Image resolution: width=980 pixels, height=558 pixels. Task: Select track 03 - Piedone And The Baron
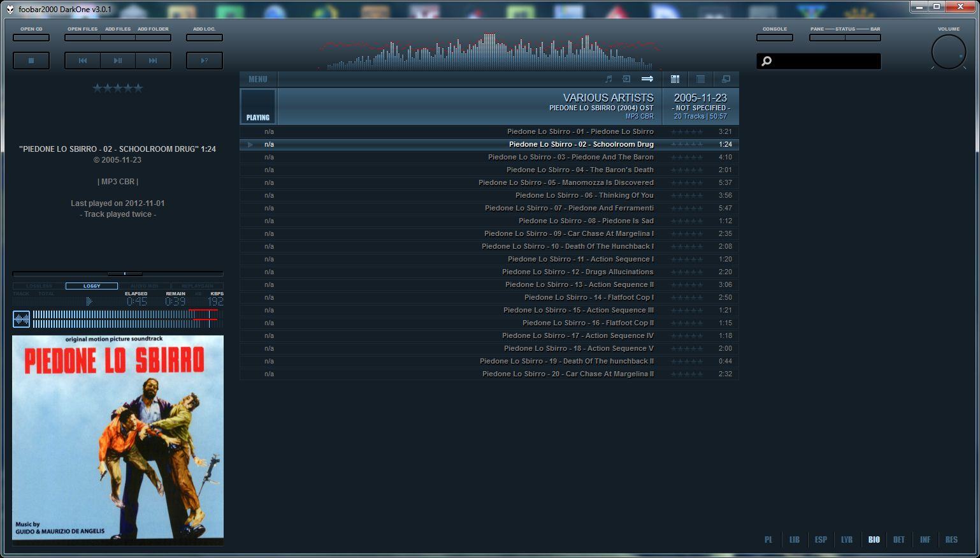[489, 157]
